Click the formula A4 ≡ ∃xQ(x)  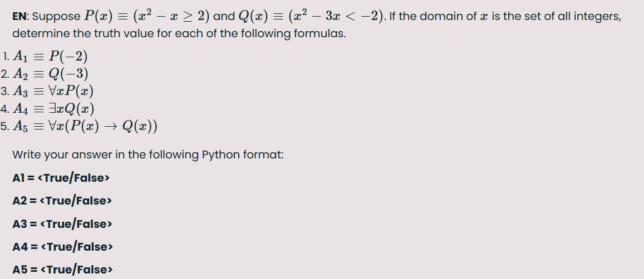click(54, 109)
